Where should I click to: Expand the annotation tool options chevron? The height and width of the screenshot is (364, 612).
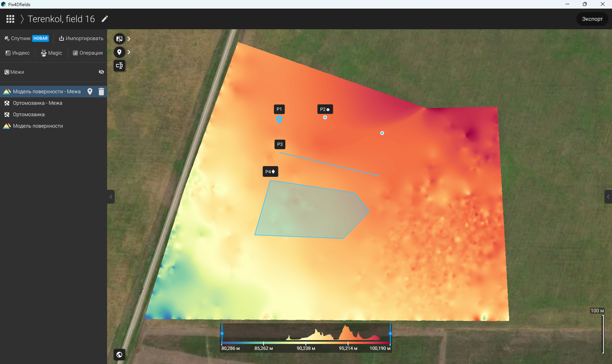pyautogui.click(x=129, y=52)
